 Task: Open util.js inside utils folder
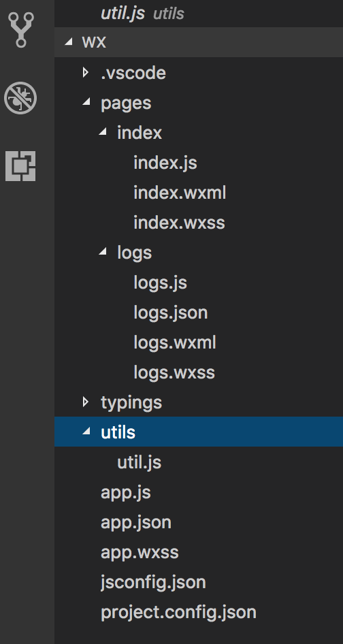140,464
